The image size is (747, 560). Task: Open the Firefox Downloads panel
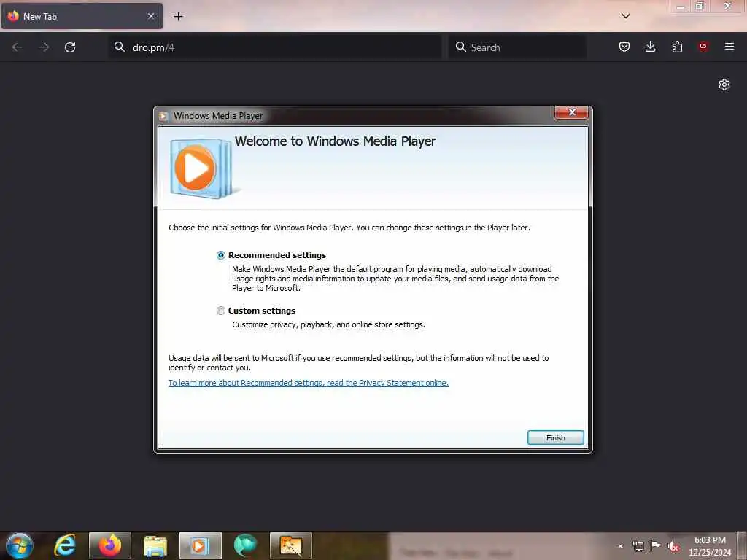point(650,47)
